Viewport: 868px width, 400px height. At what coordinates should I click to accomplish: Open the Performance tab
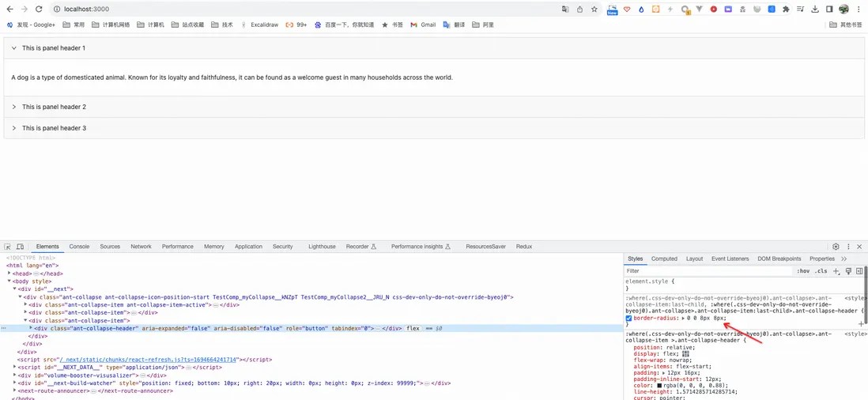click(178, 246)
